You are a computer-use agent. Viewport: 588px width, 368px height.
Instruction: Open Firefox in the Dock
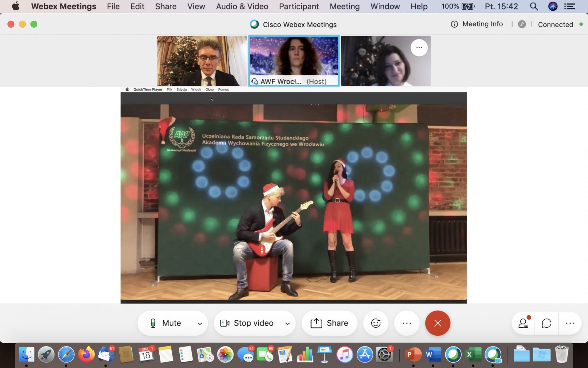[x=86, y=354]
